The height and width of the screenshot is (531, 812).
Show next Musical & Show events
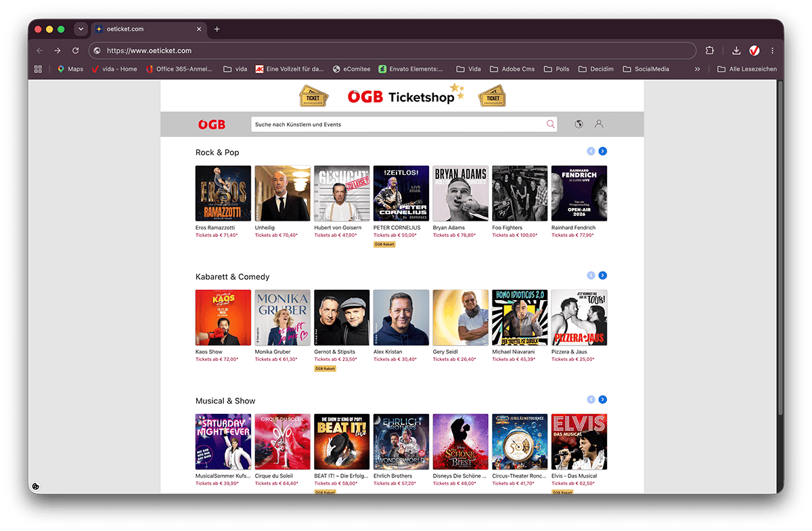(603, 400)
